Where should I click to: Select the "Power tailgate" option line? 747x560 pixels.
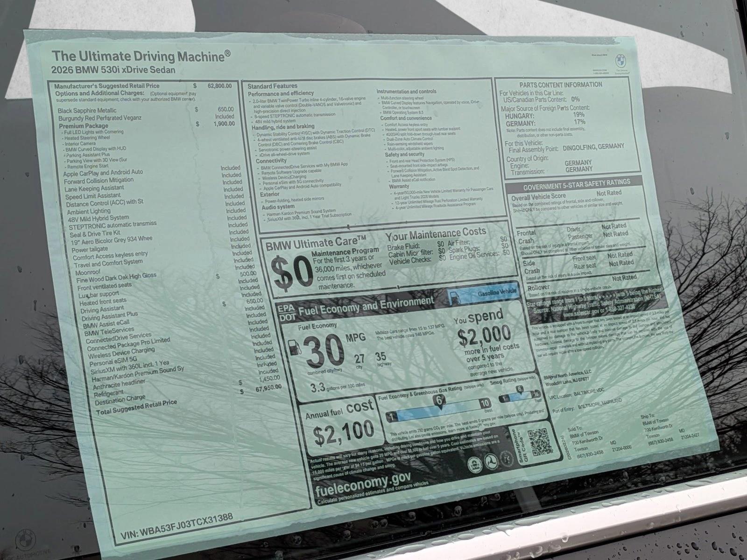[x=91, y=250]
